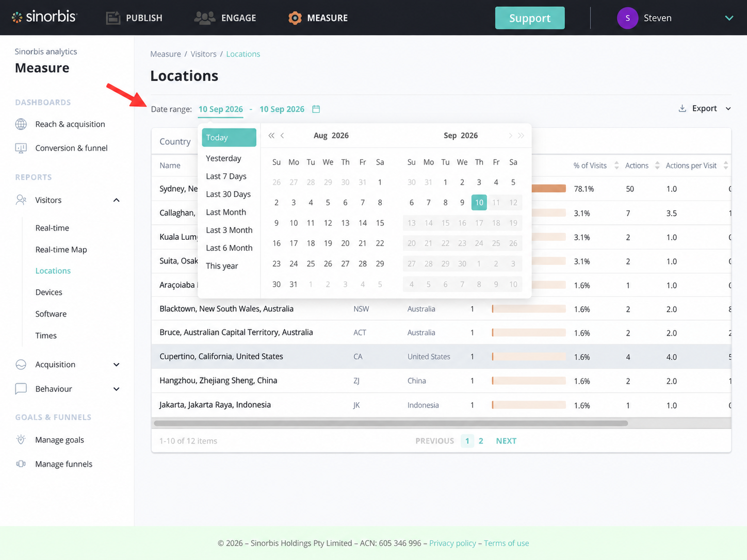Open the Export dropdown chevron
The height and width of the screenshot is (560, 747).
coord(728,108)
